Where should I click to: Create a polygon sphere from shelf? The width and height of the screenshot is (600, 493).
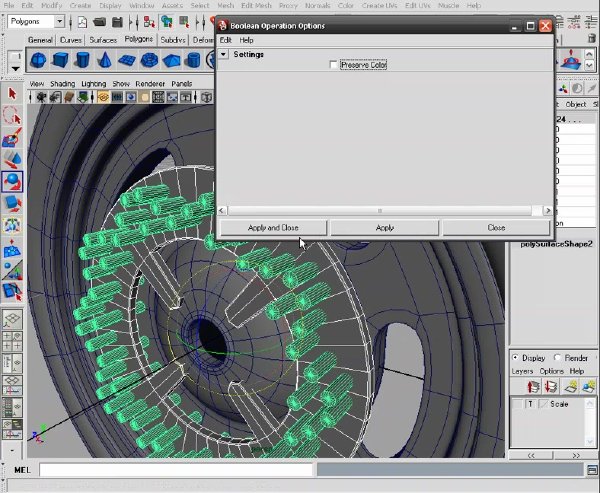pyautogui.click(x=38, y=60)
